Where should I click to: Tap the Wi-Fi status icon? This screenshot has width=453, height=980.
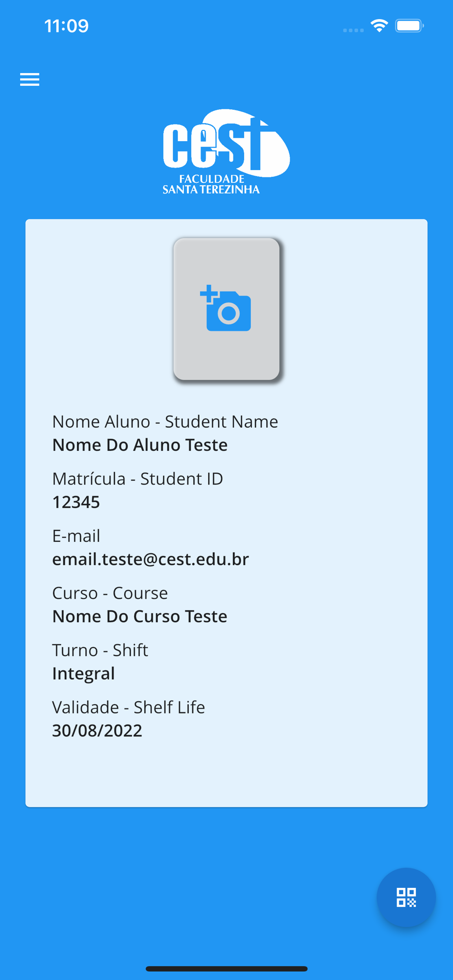point(379,25)
